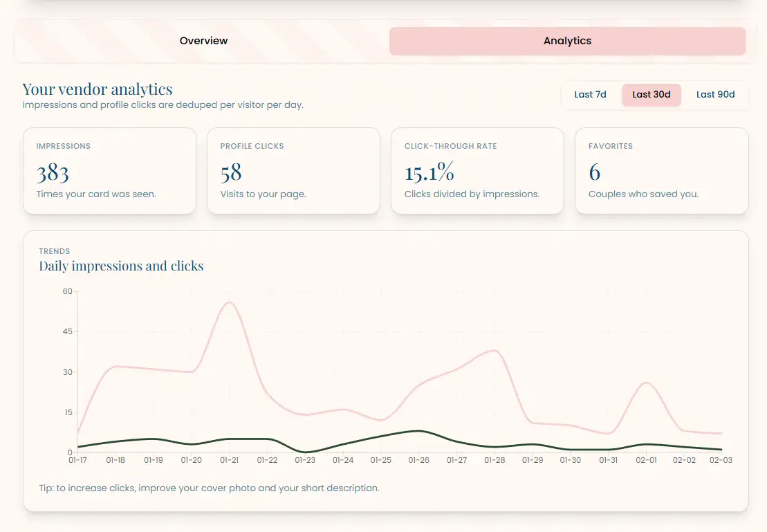
Task: Click the Your vendor analytics heading
Action: [x=97, y=89]
